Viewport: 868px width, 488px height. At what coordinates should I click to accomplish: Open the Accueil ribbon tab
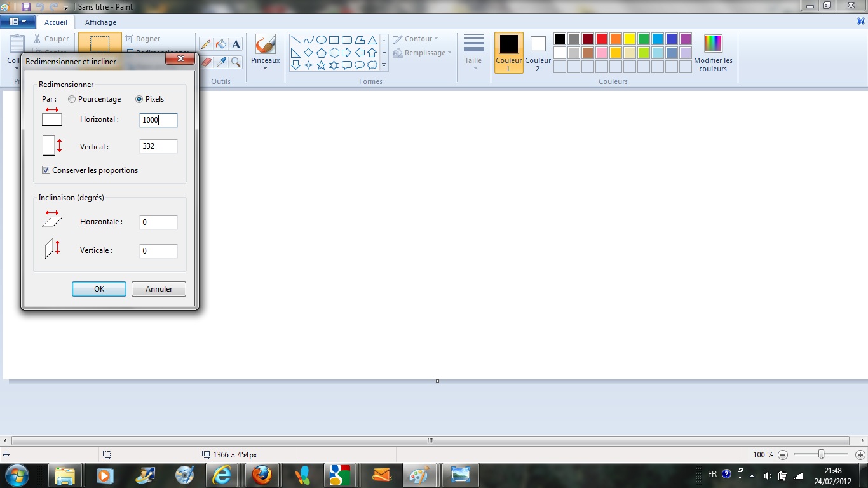[56, 22]
